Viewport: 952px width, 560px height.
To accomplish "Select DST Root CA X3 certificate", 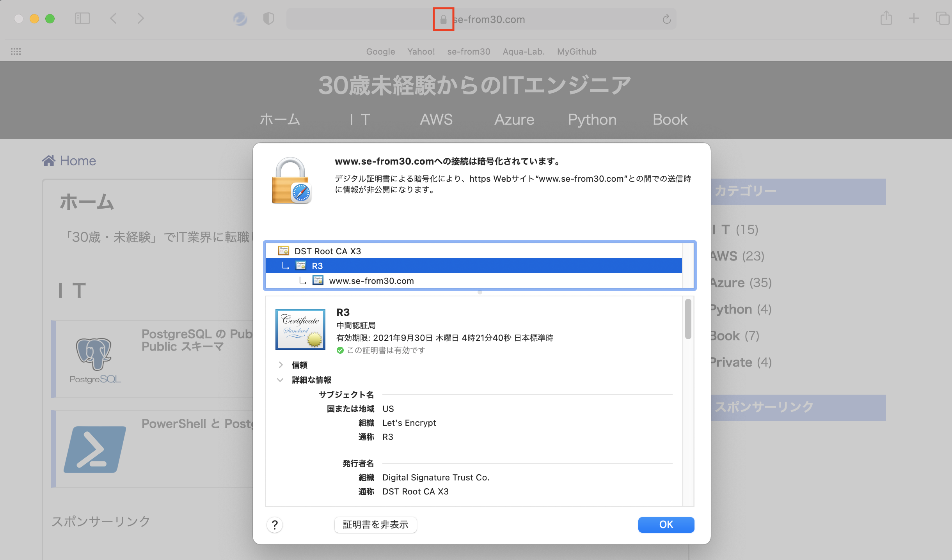I will point(327,251).
